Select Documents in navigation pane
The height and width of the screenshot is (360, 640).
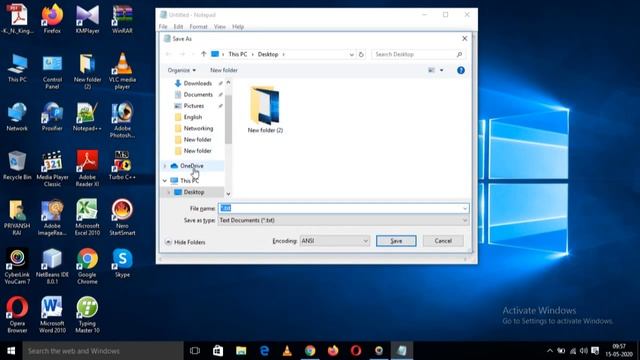coord(198,95)
